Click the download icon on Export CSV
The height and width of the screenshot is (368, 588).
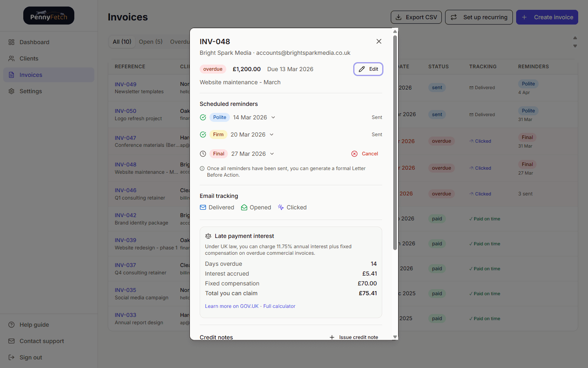pyautogui.click(x=398, y=17)
